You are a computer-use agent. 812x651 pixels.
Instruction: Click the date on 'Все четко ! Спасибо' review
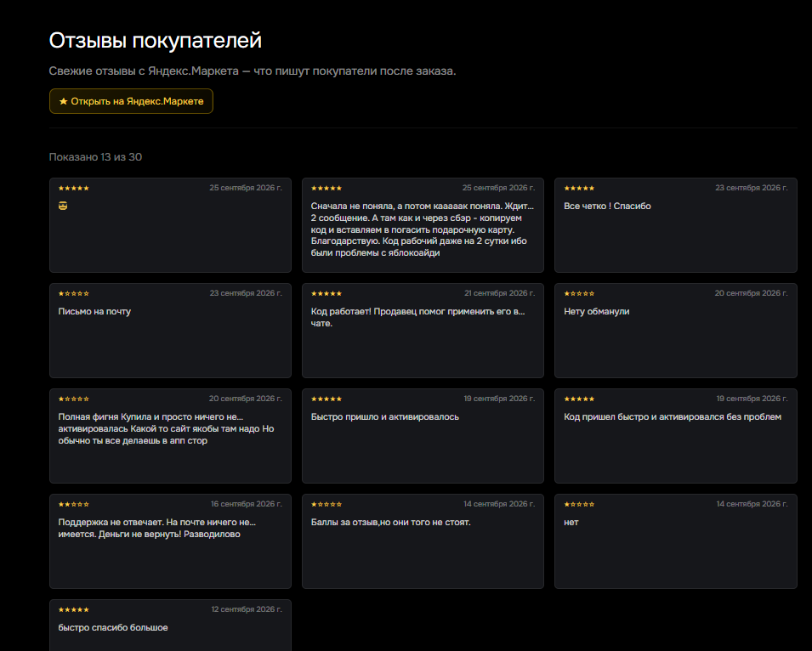click(752, 188)
